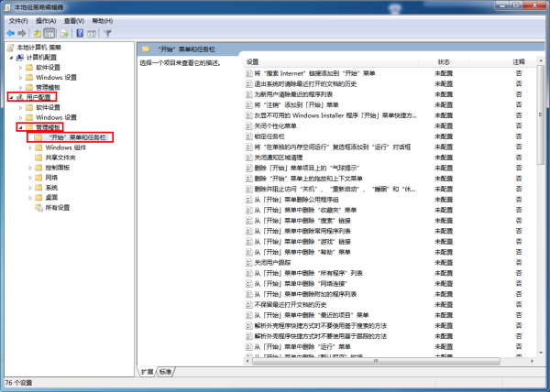Click the policy icon beside 关闭个性化菜单

click(x=249, y=126)
